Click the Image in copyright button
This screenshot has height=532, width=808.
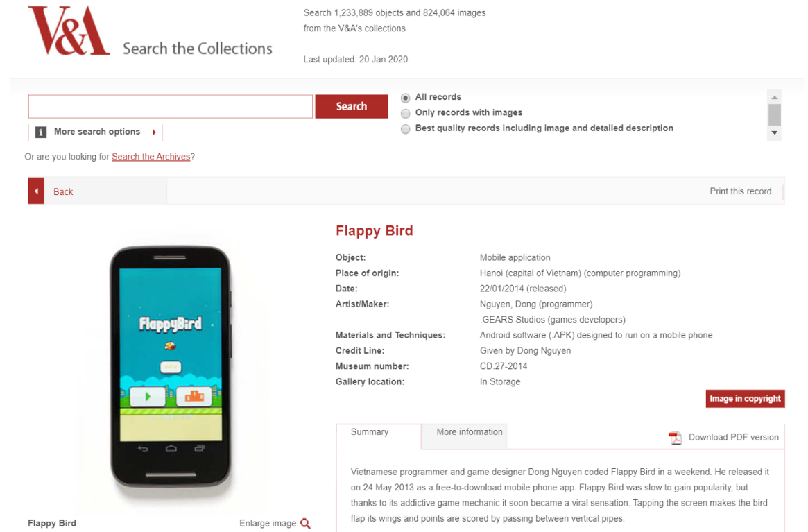745,399
